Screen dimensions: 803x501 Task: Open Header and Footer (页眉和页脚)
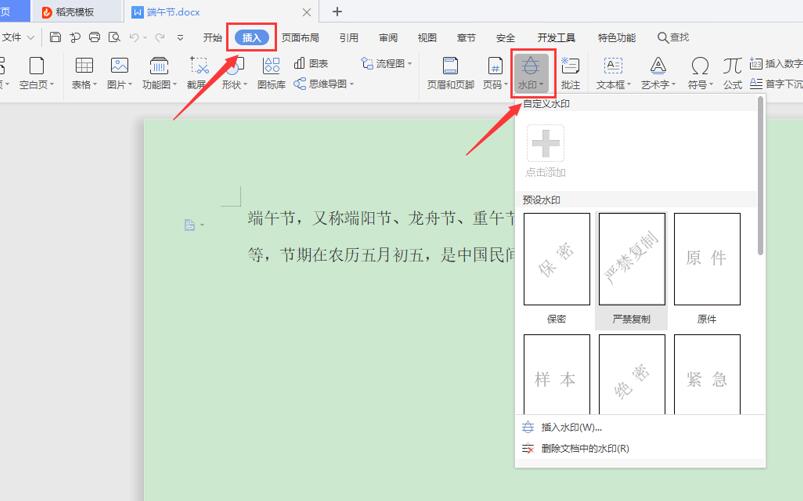(451, 73)
